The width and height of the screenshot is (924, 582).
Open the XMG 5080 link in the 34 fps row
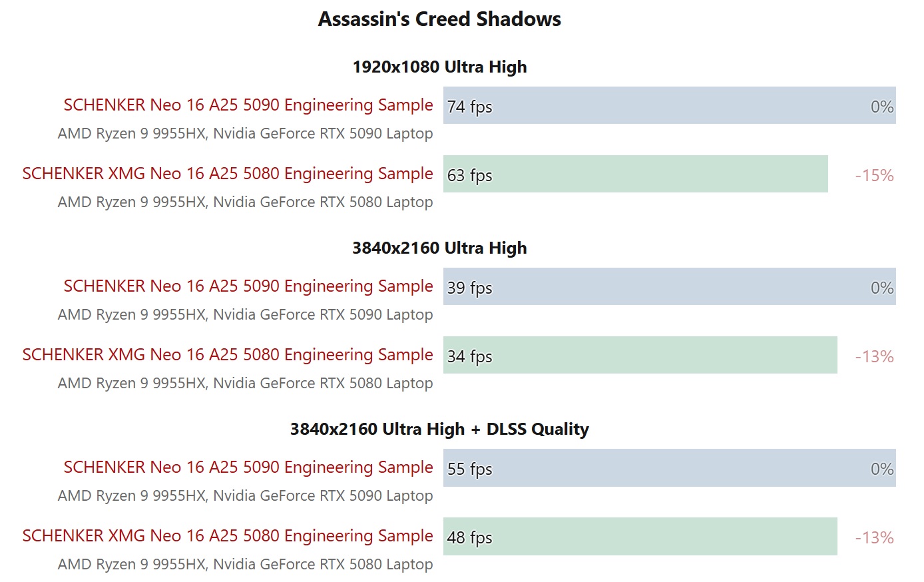[227, 355]
